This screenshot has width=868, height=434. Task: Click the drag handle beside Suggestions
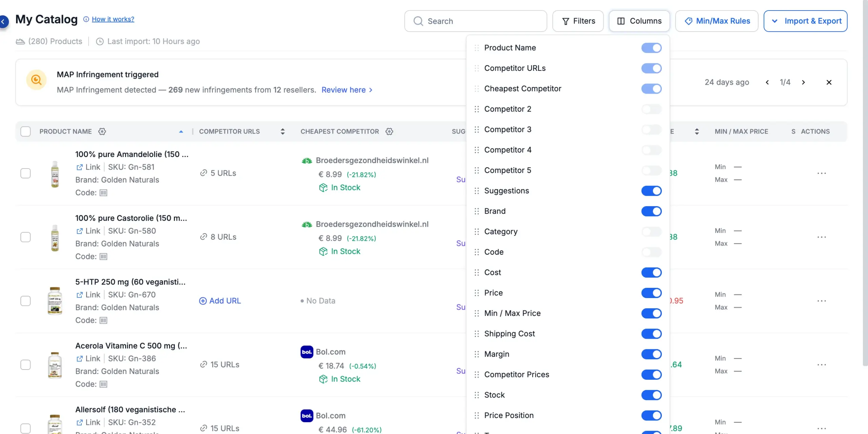point(477,191)
